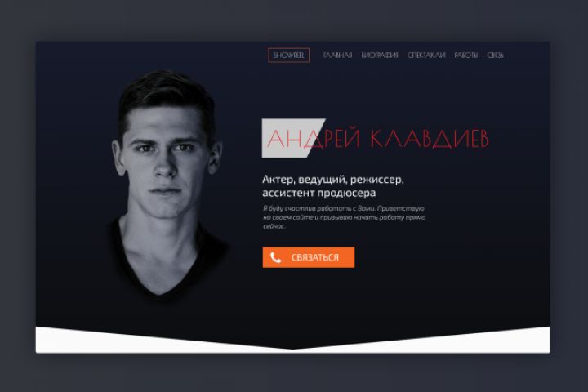
Task: Select the 'Актер, ведущий, режиссер' subtitle line
Action: tap(333, 180)
